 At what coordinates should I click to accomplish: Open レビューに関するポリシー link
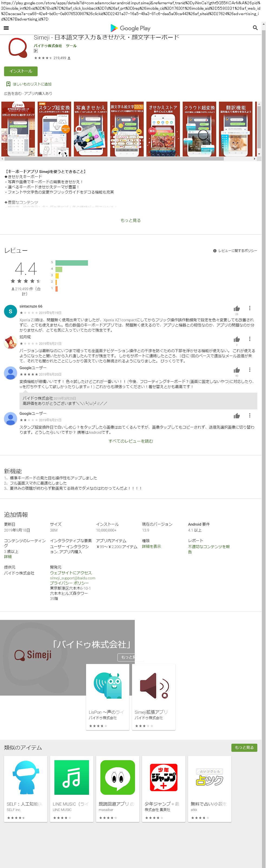point(235,251)
